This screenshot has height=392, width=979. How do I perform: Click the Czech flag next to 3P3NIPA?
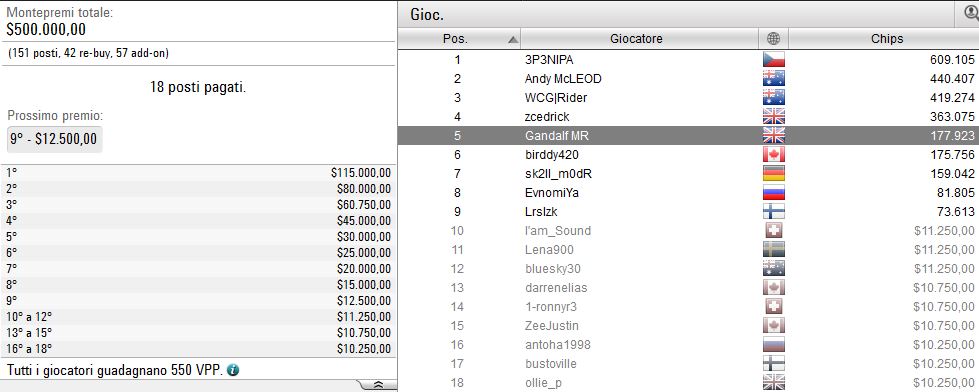tap(774, 60)
